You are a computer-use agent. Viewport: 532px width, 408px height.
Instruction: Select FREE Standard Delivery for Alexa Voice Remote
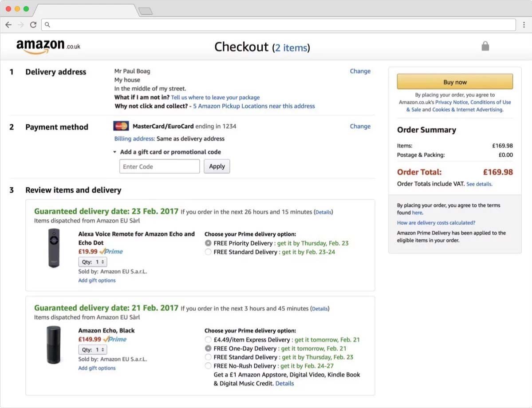click(x=208, y=252)
